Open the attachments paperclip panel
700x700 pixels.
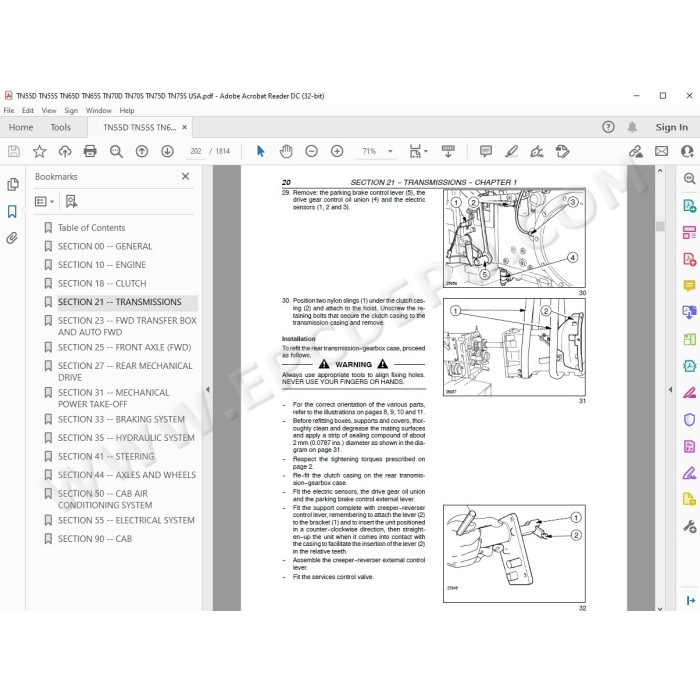[x=12, y=238]
